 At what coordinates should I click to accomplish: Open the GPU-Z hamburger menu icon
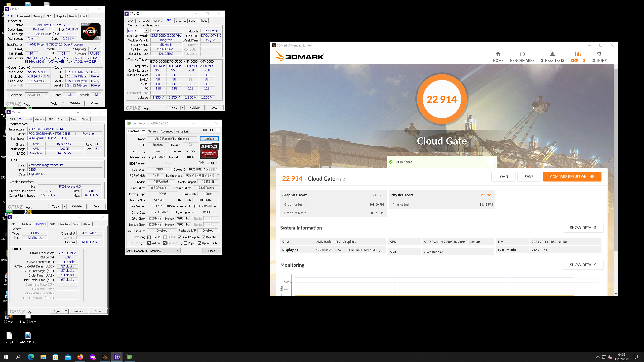click(218, 130)
